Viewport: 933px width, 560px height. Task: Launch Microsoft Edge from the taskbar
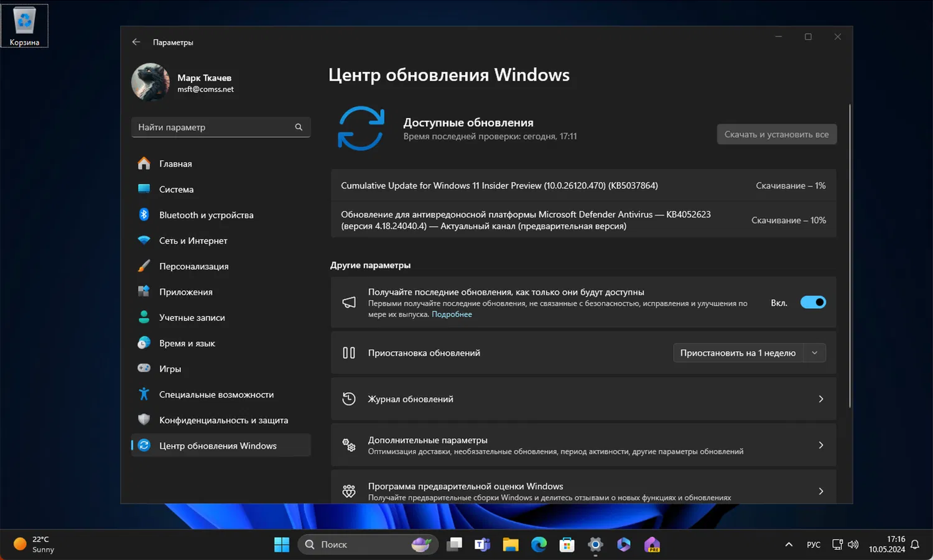click(539, 544)
